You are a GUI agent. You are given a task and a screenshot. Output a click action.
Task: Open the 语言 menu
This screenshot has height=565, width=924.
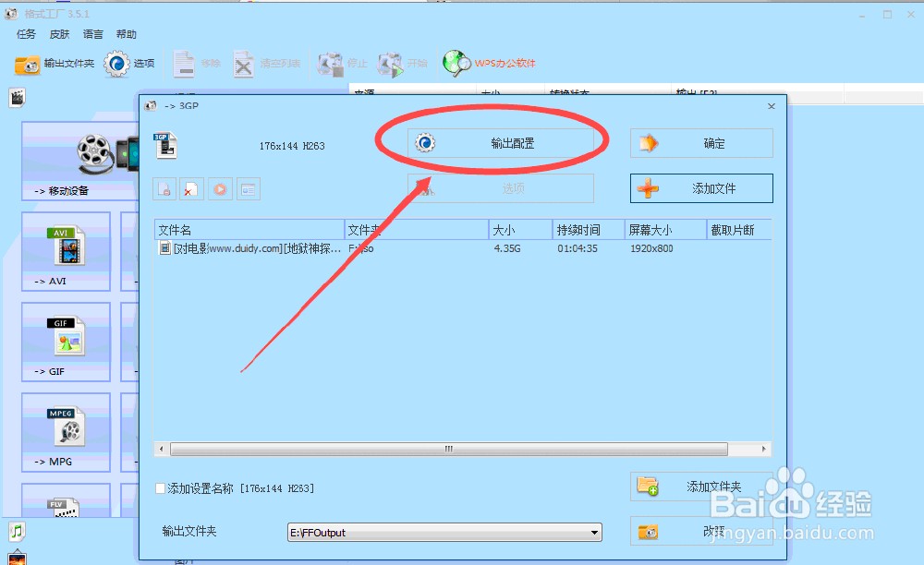point(93,34)
